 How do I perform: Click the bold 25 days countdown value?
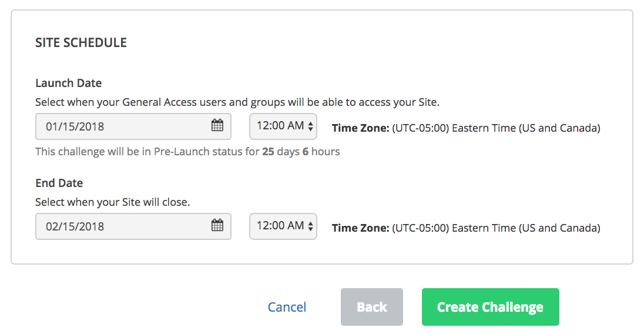pos(280,152)
